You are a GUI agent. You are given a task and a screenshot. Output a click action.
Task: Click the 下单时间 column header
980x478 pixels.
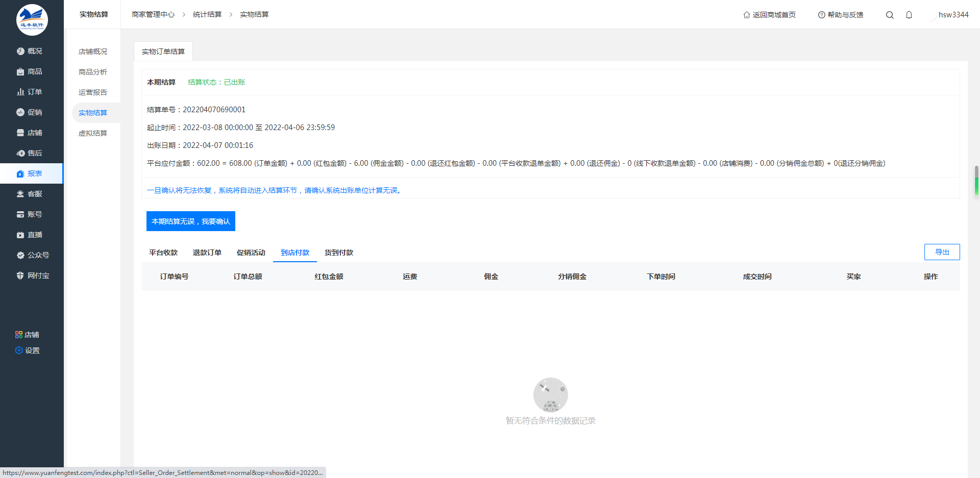(661, 276)
